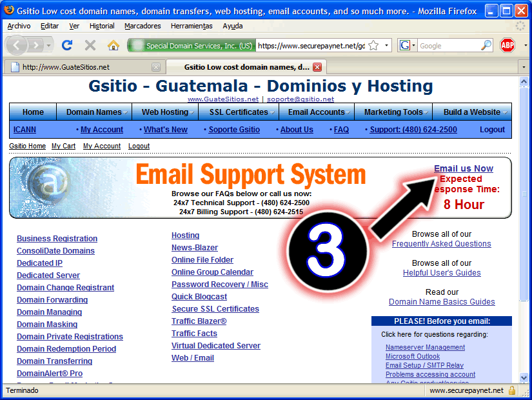The width and height of the screenshot is (532, 400).
Task: Click the Google search engine icon
Action: [405, 45]
